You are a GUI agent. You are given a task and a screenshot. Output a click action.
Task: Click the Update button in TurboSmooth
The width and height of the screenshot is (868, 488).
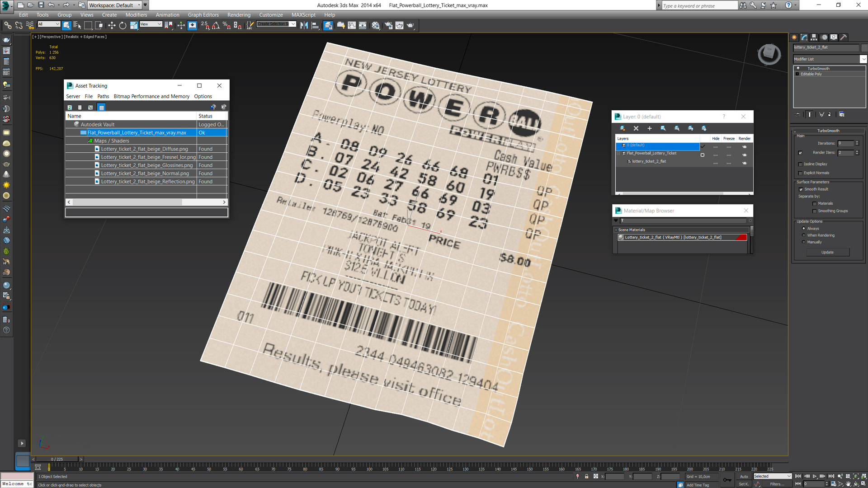[827, 252]
